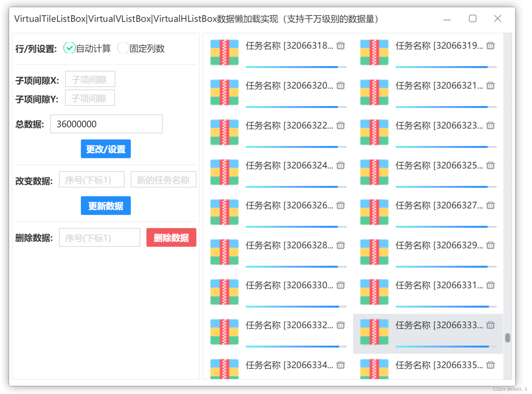Maximize the VirtualTileListBox window
The image size is (532, 394).
click(x=472, y=19)
